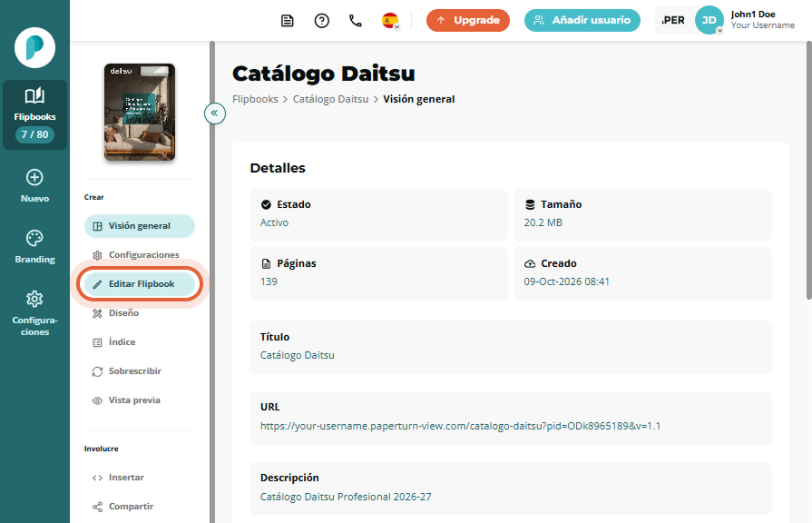Select Editar Flipbook
812x523 pixels.
coord(140,284)
